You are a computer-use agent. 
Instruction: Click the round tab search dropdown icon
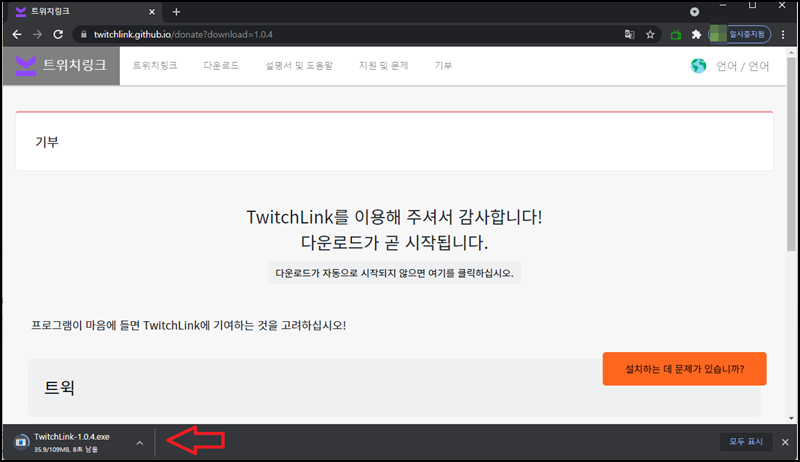(x=694, y=12)
